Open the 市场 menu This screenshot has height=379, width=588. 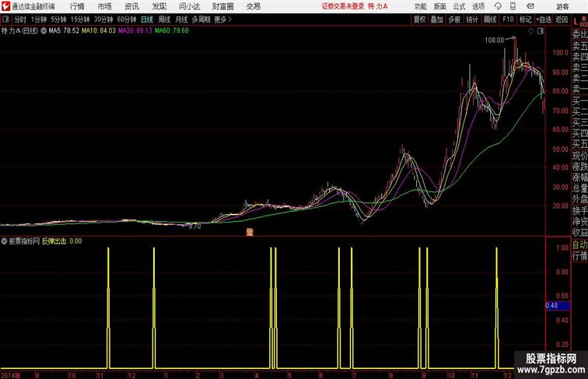[105, 6]
